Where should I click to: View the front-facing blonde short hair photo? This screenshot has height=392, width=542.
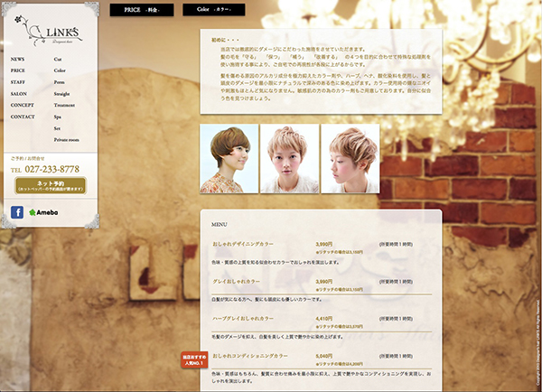pyautogui.click(x=290, y=159)
